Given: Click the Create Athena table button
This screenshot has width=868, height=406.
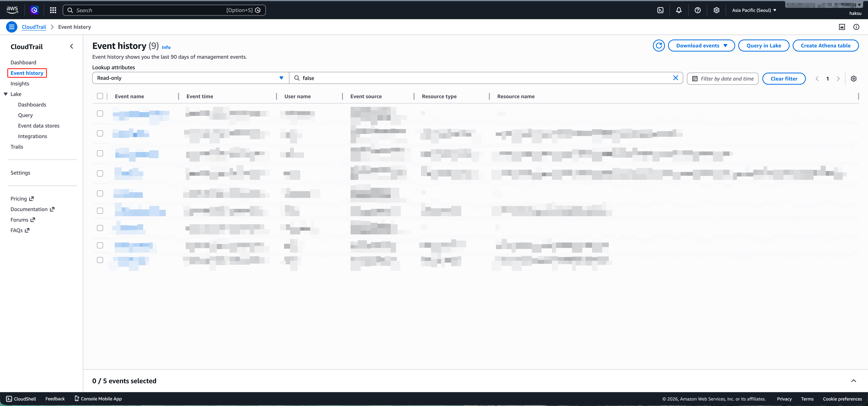Looking at the screenshot, I should click(x=825, y=46).
